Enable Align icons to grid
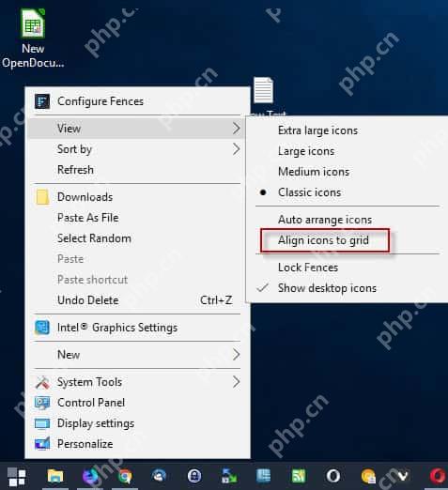Screen dimensions: 448x490 click(348, 240)
